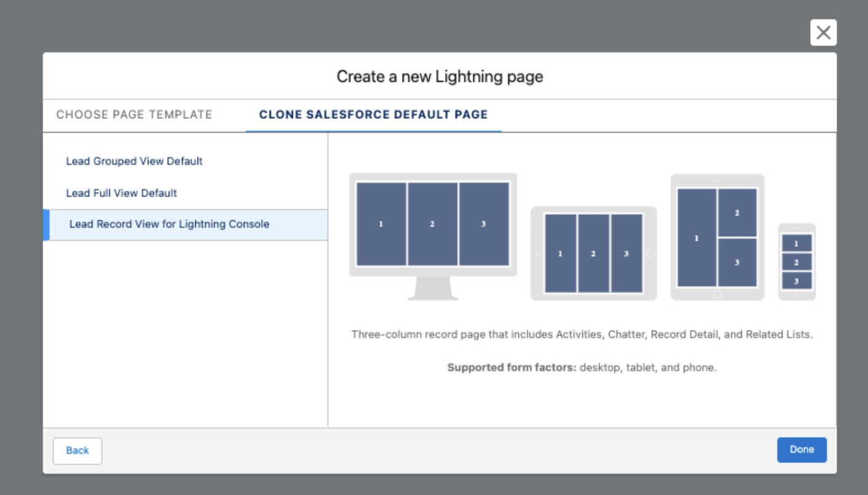The image size is (868, 495).
Task: Click the middle column of the landscape tablet preview
Action: 593,253
